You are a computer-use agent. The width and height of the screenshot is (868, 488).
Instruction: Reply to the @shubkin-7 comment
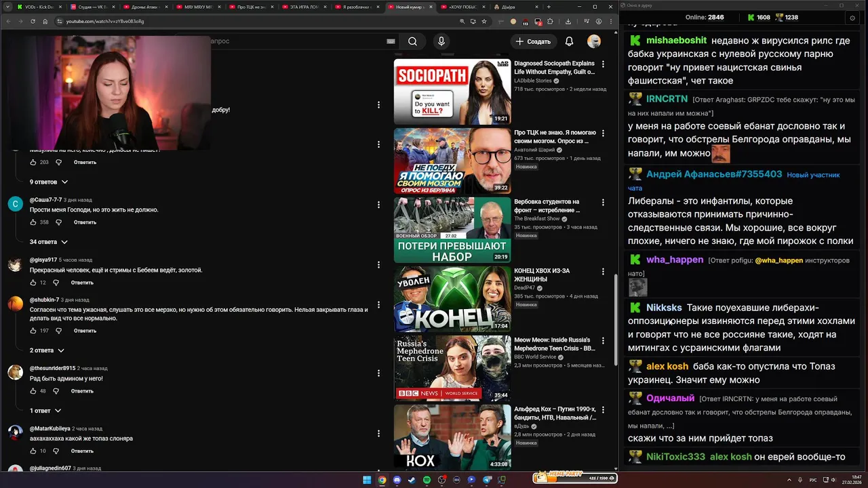tap(85, 331)
